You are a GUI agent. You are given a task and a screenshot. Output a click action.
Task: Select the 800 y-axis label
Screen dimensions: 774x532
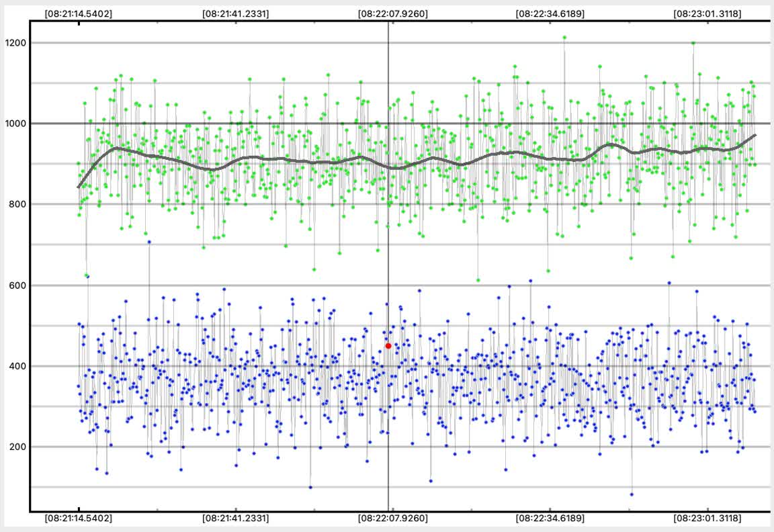(x=16, y=204)
